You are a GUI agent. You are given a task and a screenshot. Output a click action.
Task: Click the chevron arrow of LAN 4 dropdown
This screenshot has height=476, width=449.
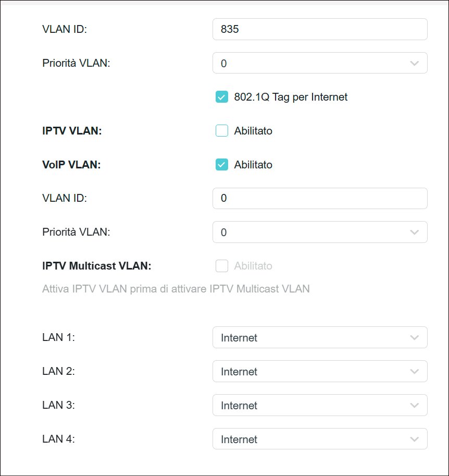[x=415, y=439]
